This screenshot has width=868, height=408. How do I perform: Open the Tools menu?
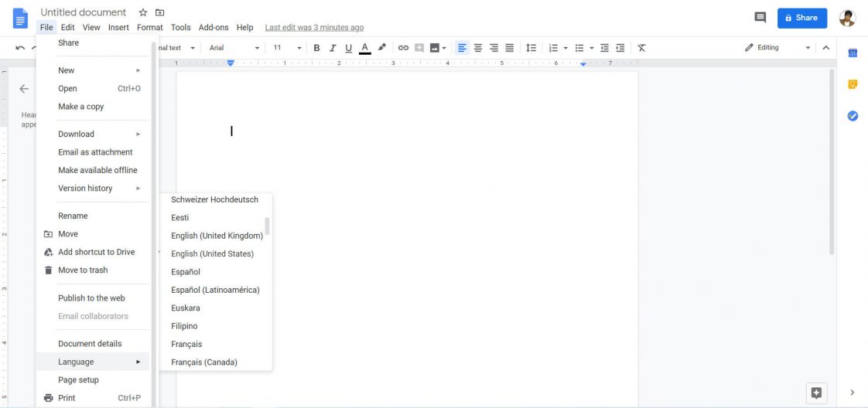[180, 28]
